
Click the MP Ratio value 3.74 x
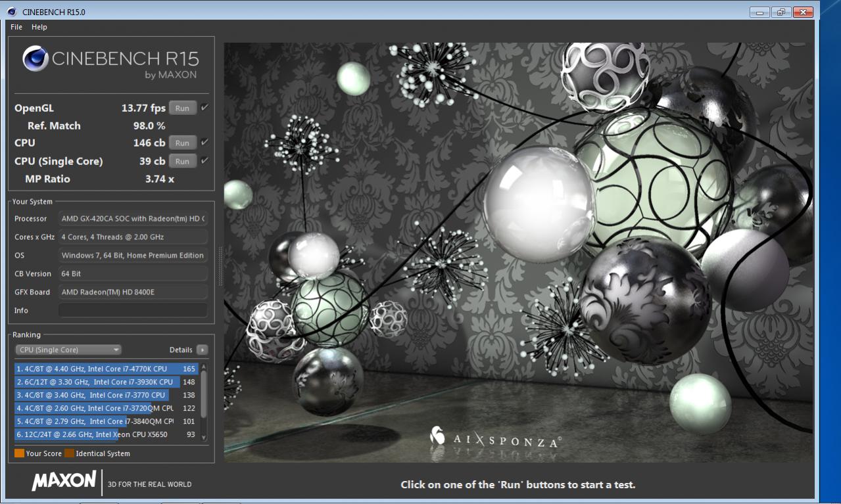(160, 179)
